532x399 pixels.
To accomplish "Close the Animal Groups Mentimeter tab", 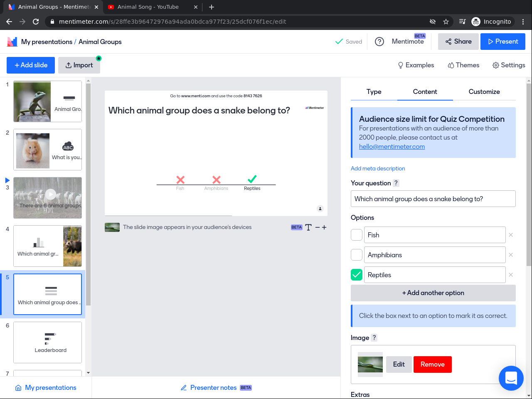I will coord(96,7).
